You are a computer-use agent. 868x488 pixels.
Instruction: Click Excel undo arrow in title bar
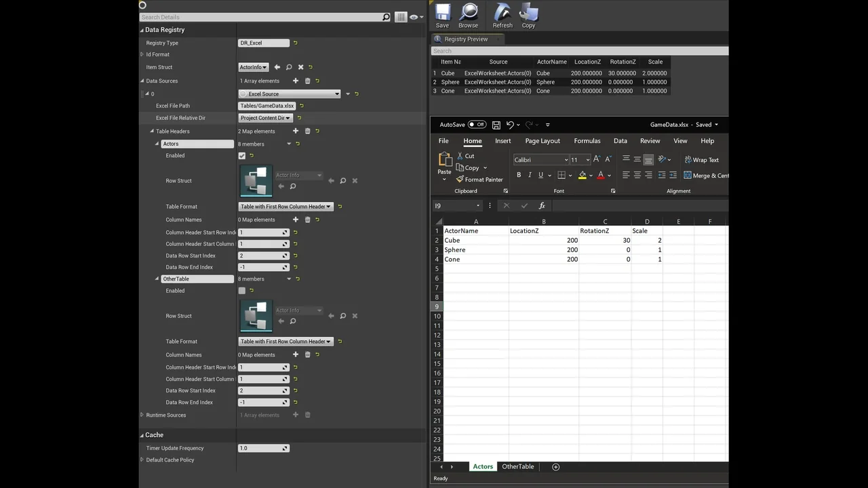tap(510, 125)
